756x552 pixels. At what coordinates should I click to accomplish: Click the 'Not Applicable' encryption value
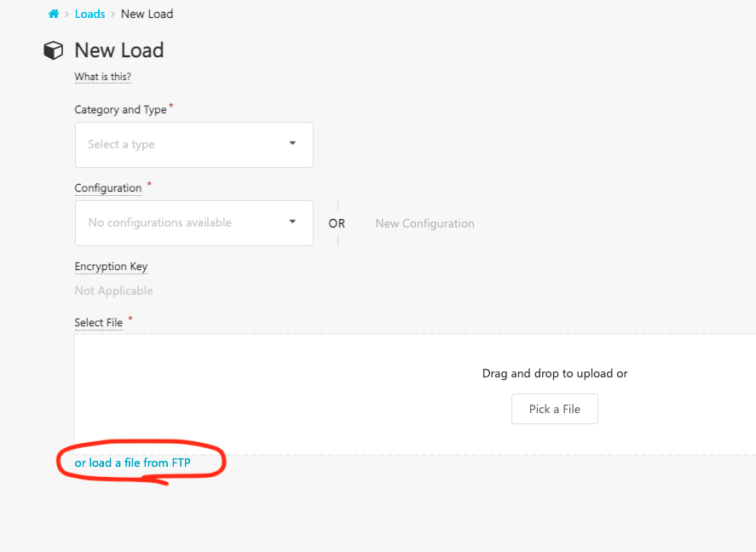tap(113, 290)
